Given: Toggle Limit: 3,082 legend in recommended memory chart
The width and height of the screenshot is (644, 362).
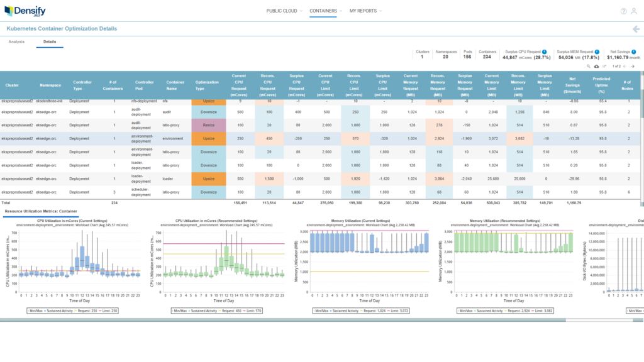Looking at the screenshot, I should [543, 310].
